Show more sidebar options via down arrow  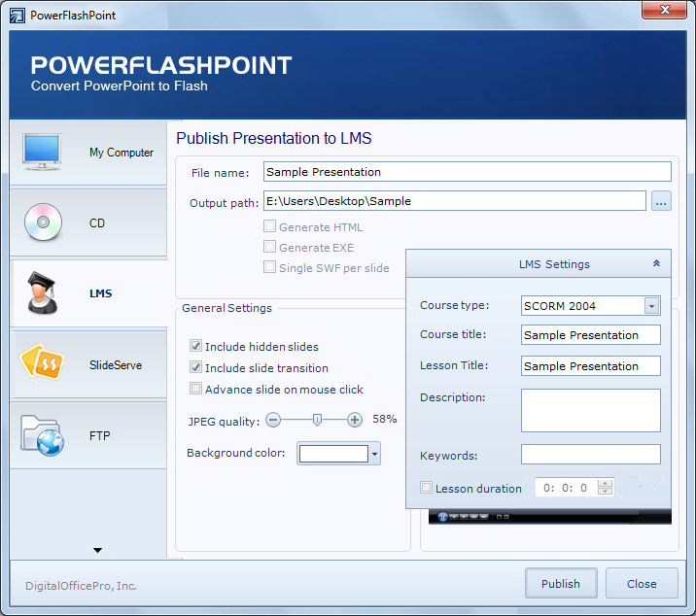97,550
